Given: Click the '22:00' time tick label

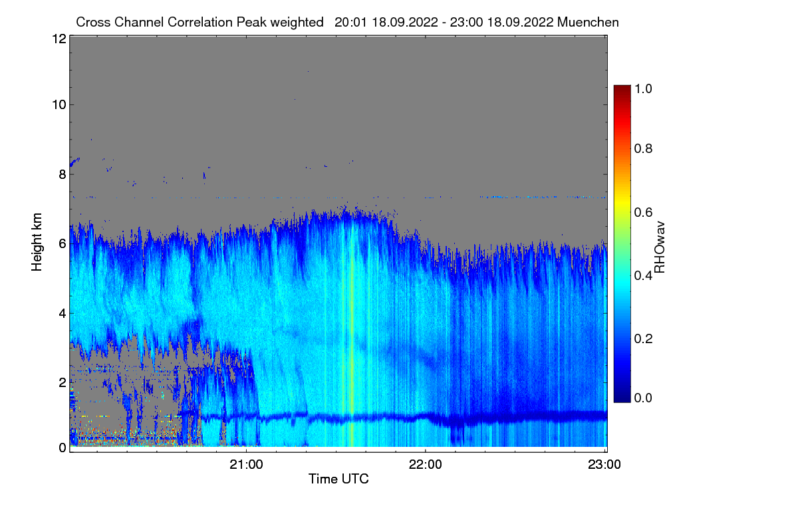Looking at the screenshot, I should (x=426, y=465).
